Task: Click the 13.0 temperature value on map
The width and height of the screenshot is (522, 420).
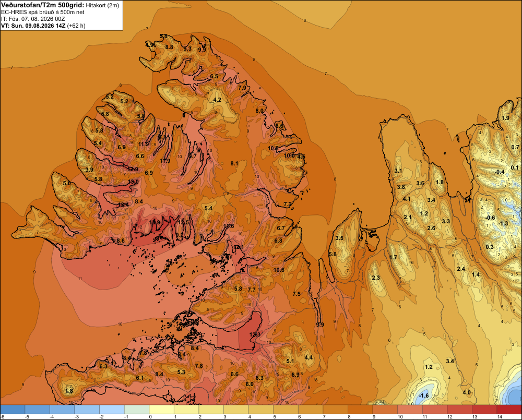Action: point(134,182)
